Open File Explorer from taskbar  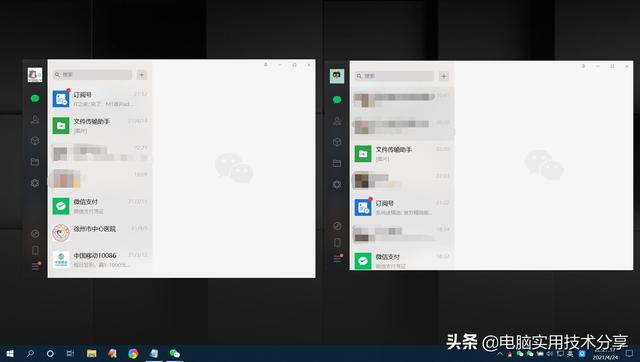(x=91, y=353)
